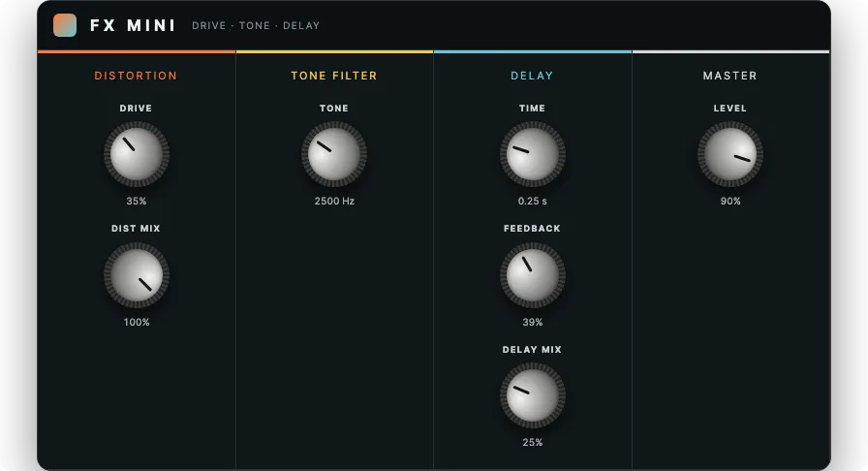Screen dimensions: 868x471
Task: Select the Distortion section header
Action: click(x=136, y=76)
